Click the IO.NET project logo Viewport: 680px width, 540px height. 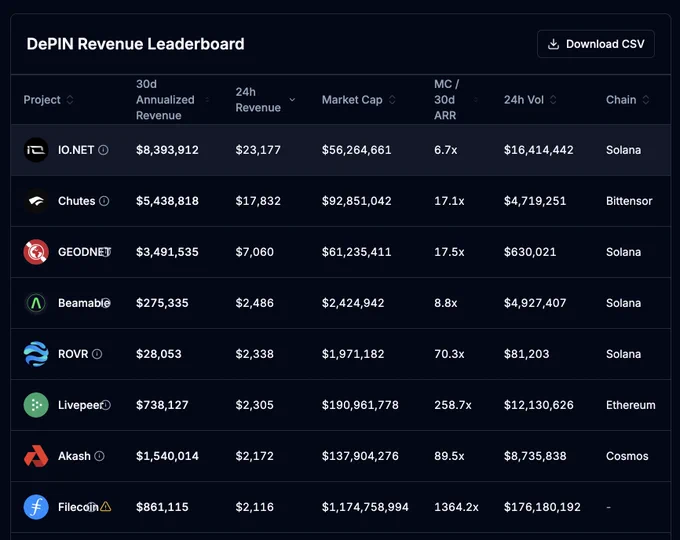[x=36, y=150]
